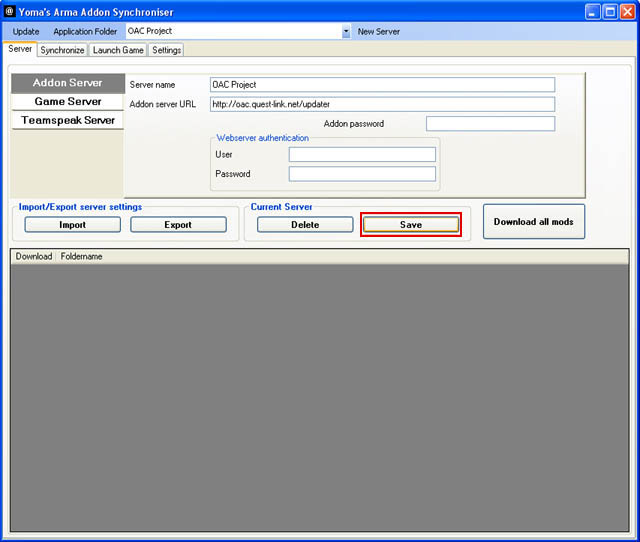Delete the current server

pos(305,225)
